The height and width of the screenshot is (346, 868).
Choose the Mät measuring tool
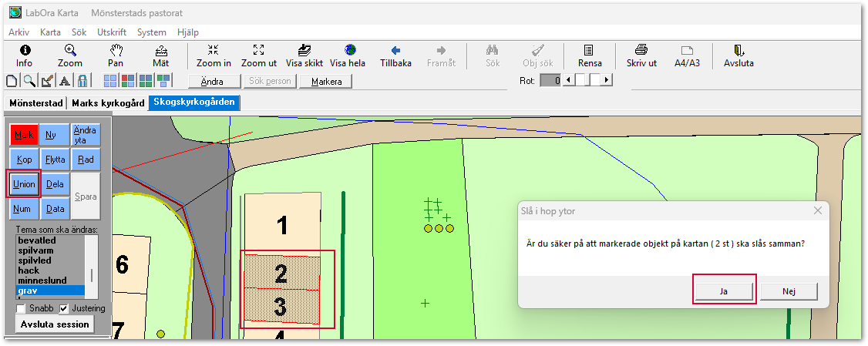[x=161, y=56]
